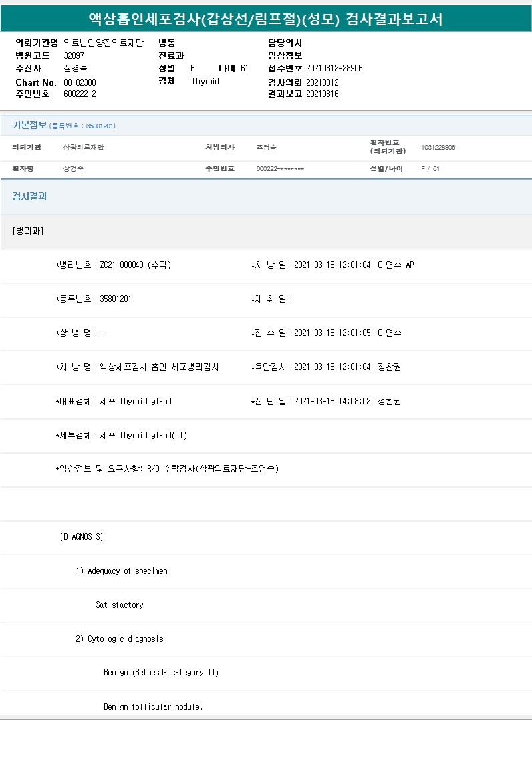Screen dimensions: 532x773
Task: Select the 접수번호 value 20210312-28906
Action: coord(334,68)
